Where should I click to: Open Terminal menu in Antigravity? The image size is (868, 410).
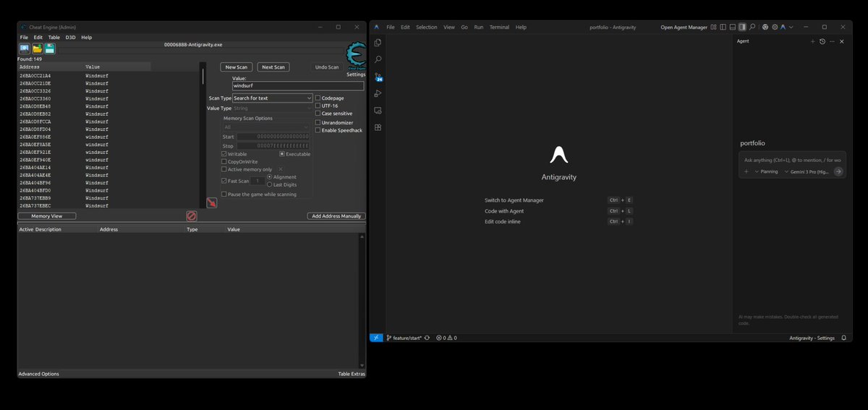click(x=499, y=27)
